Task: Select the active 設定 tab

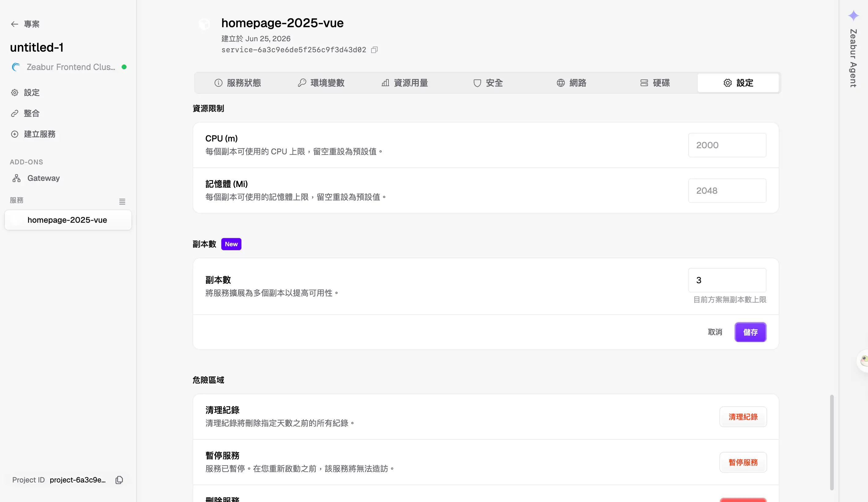Action: [738, 83]
